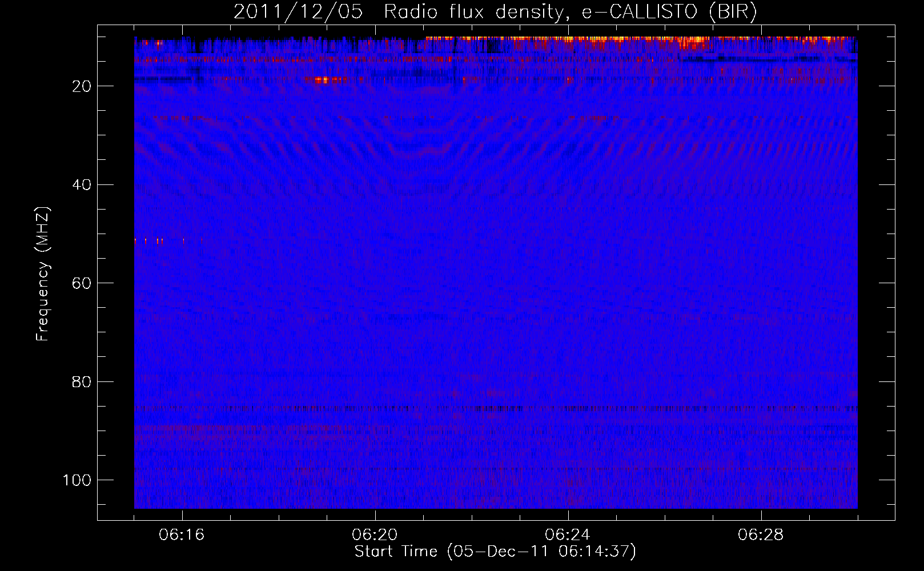Click the 60 MHz y-axis tick label
The image size is (924, 571).
coord(82,283)
